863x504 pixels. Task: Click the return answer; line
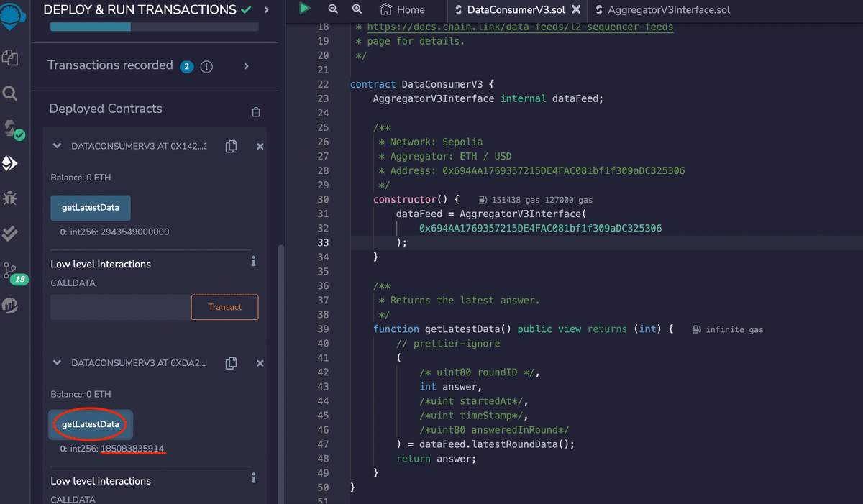437,459
